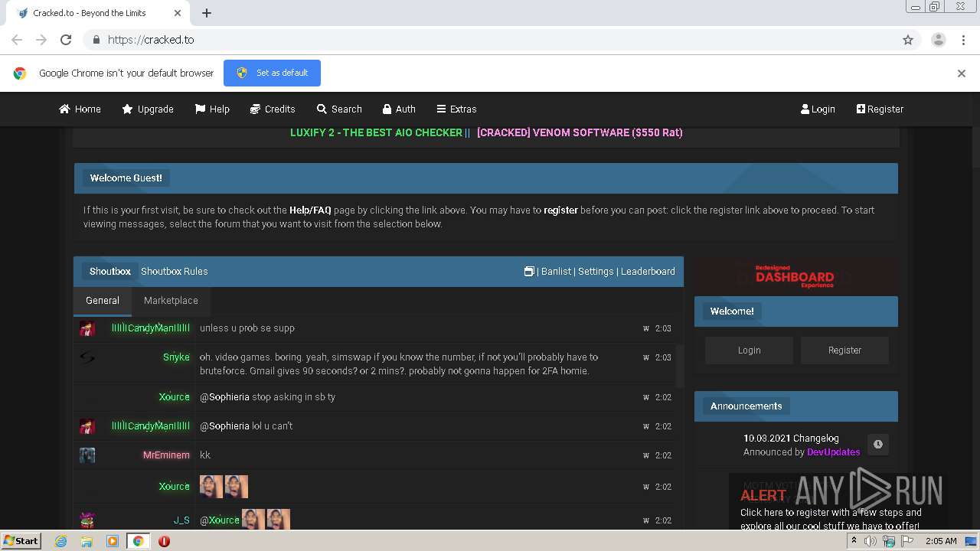This screenshot has width=980, height=551.
Task: Click the Action Center flag in system tray
Action: tap(907, 541)
